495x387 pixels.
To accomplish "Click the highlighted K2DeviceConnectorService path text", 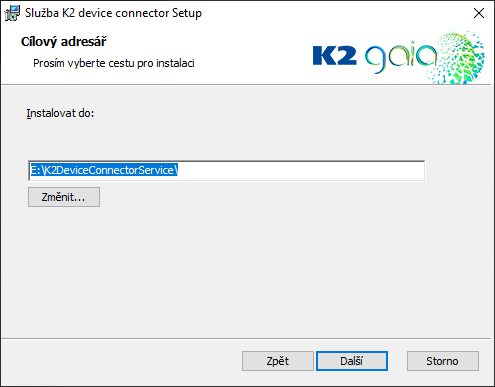I will (x=109, y=170).
